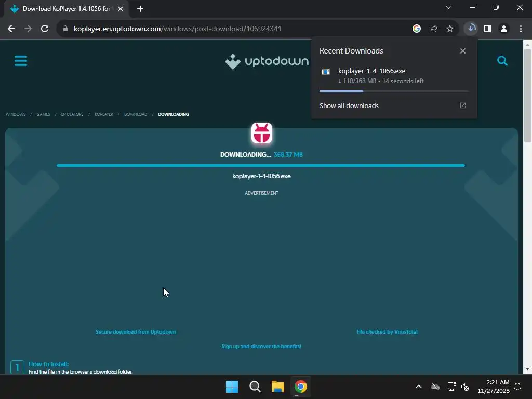Screen dimensions: 532x399
Task: Click the OneDrive tray icon
Action: click(x=435, y=387)
